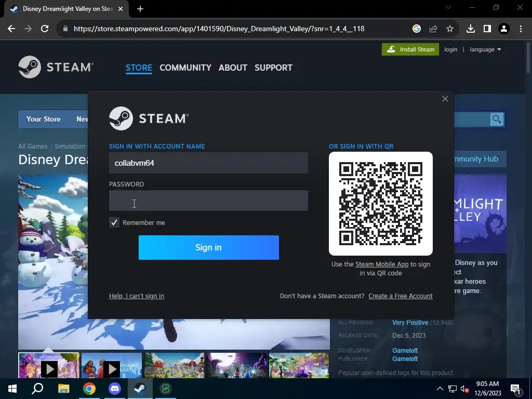Open the Steam Mobile App link
This screenshot has width=532, height=399.
point(382,264)
